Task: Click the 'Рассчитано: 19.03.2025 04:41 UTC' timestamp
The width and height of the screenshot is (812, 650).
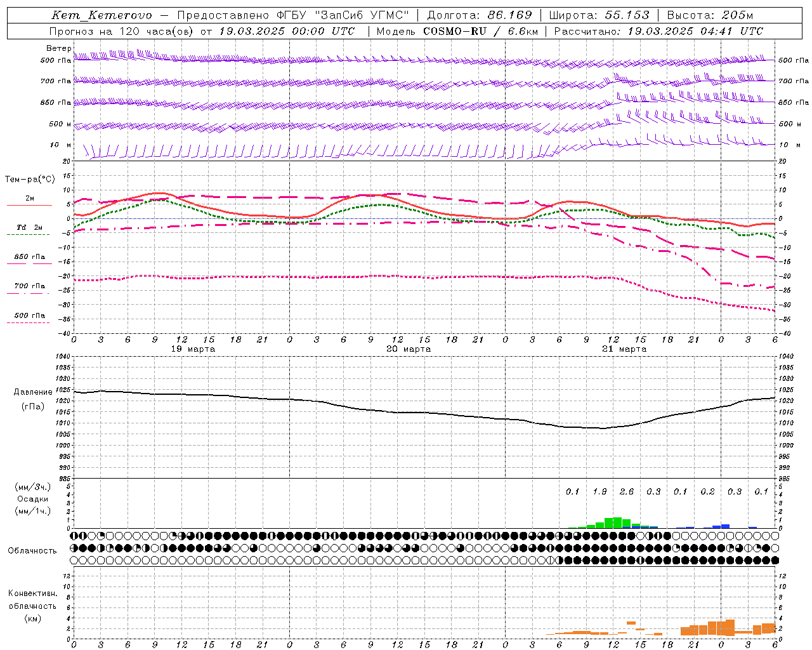Action: (658, 31)
